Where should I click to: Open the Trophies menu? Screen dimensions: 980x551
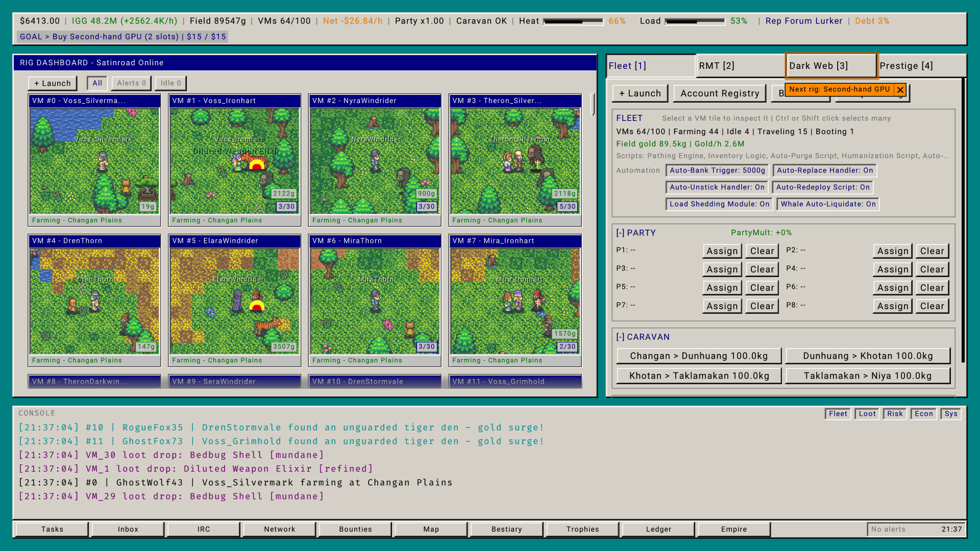(582, 530)
